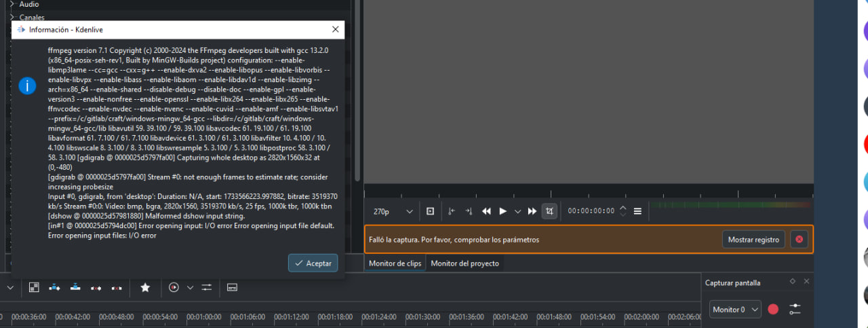Click Aceptar in the Información dialog
This screenshot has height=328, width=868.
click(313, 263)
